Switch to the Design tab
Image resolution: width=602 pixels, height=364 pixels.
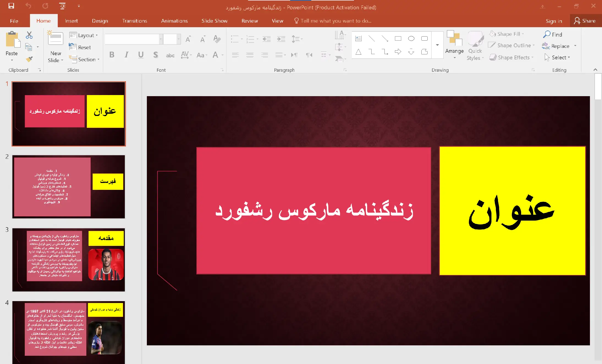[100, 21]
